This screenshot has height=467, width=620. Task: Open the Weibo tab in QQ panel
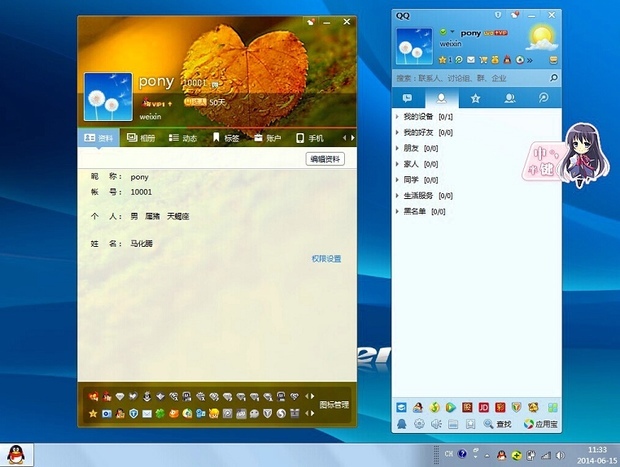[544, 98]
